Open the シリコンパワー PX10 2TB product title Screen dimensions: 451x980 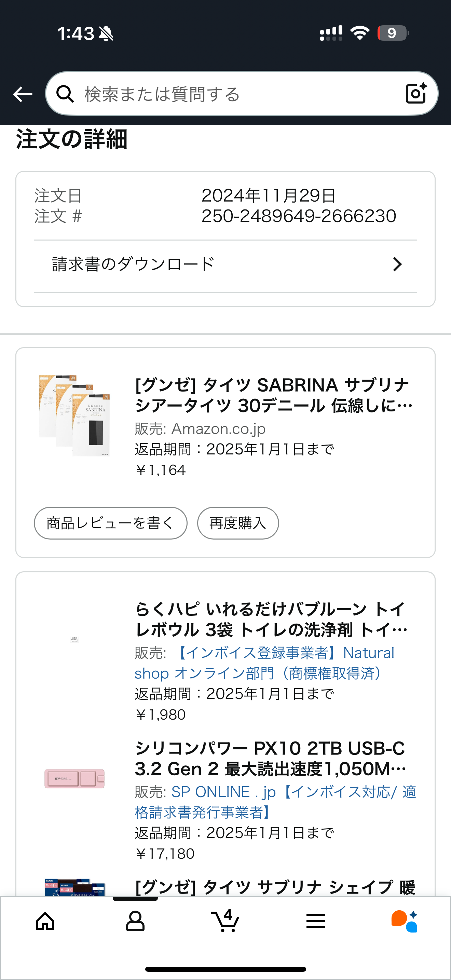coord(271,759)
